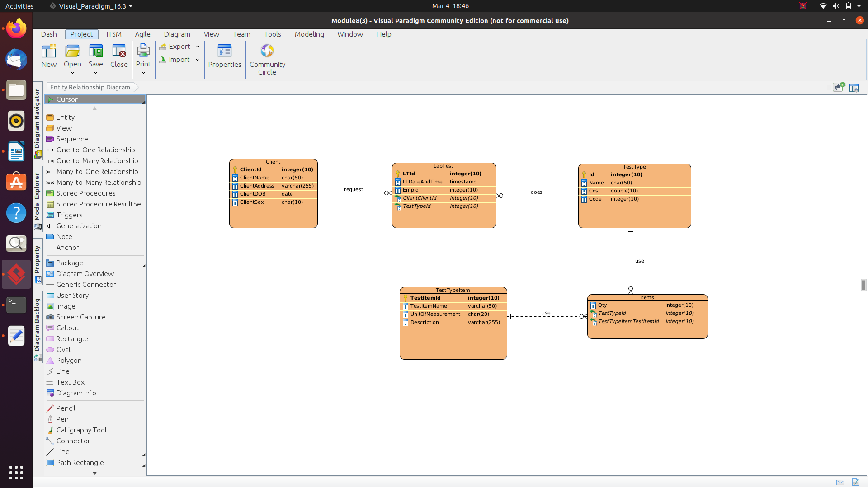This screenshot has height=488, width=868.
Task: Open the Modeling menu
Action: (309, 34)
